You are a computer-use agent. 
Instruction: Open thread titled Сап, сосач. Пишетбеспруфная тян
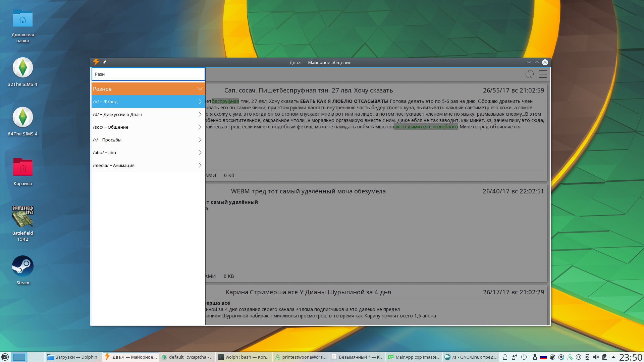[308, 90]
